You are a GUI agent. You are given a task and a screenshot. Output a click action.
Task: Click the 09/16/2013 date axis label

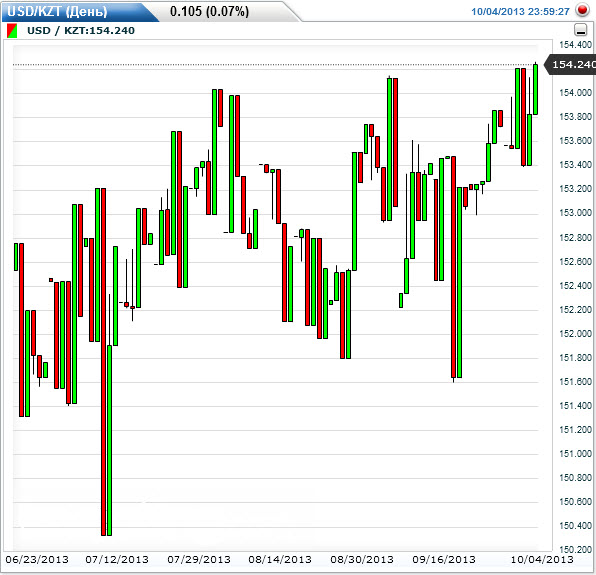[x=444, y=559]
